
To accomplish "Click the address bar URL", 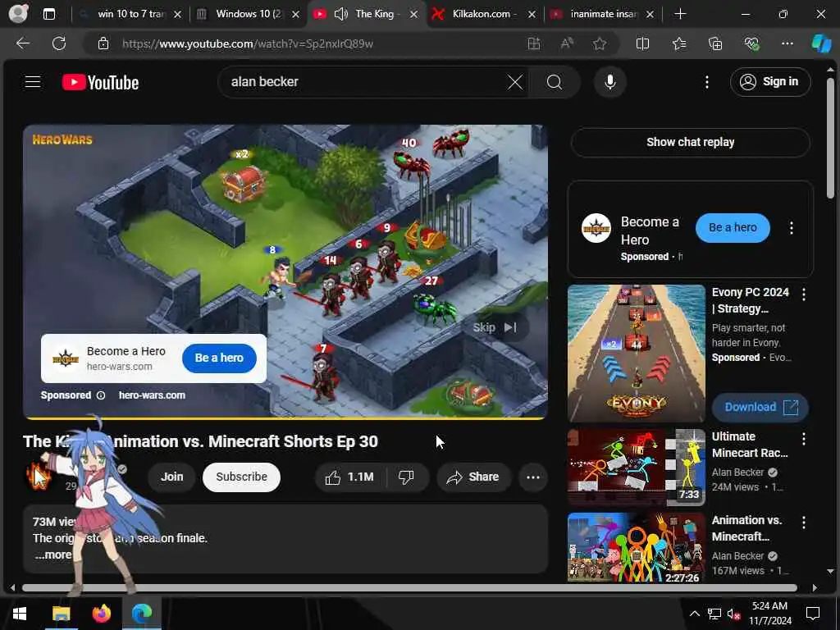I will tap(248, 44).
